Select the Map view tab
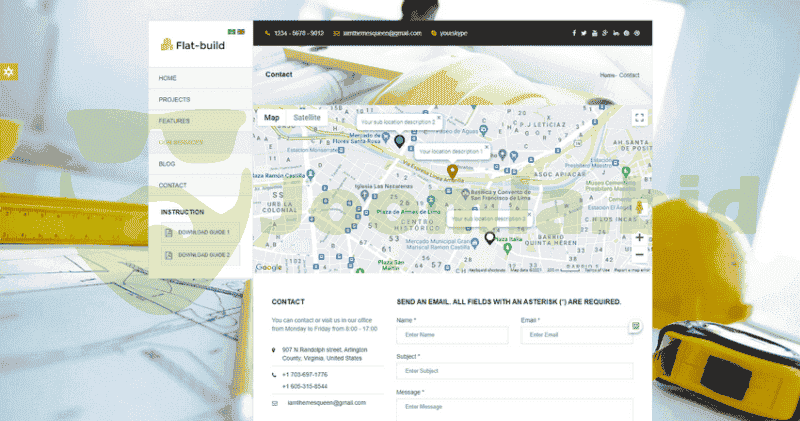Viewport: 800px width, 421px height. pos(271,118)
